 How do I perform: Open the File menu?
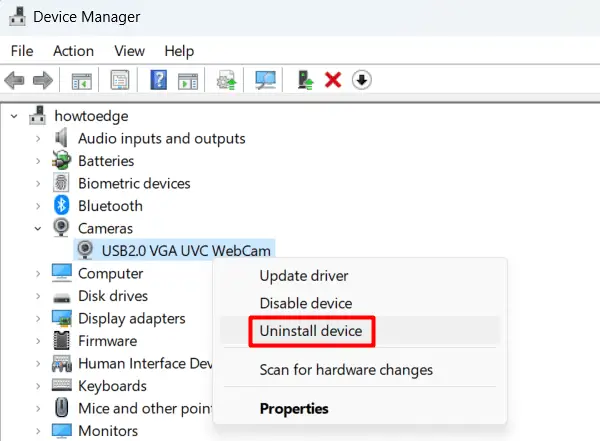click(22, 51)
